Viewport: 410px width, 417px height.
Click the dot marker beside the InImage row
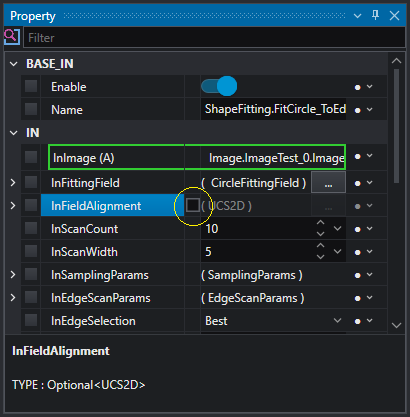[358, 156]
